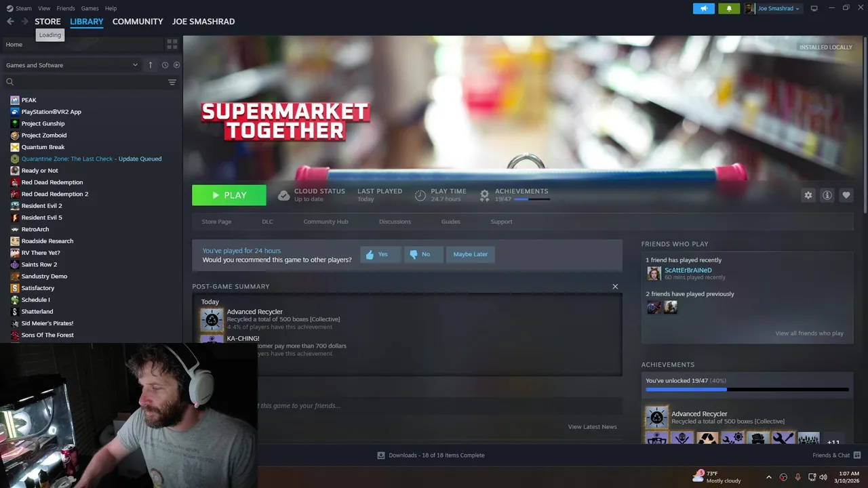The height and width of the screenshot is (488, 868).
Task: Open Guides link
Action: pyautogui.click(x=451, y=222)
